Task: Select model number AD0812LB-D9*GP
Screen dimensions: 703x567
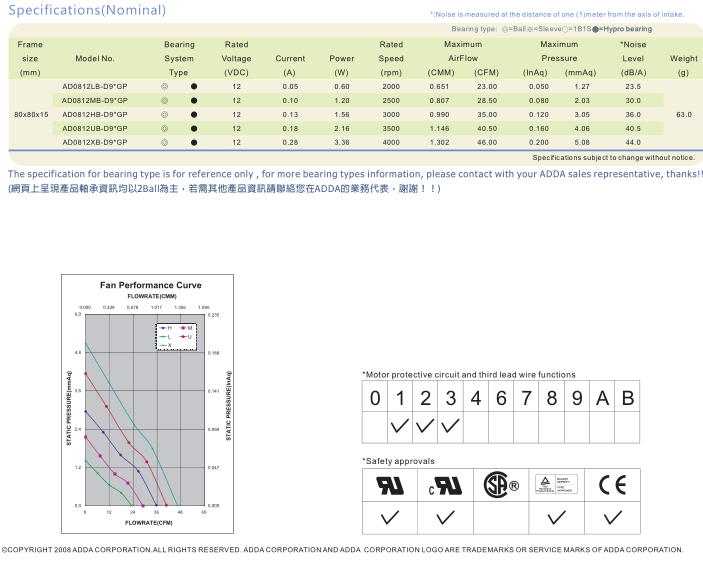Action: click(x=95, y=87)
